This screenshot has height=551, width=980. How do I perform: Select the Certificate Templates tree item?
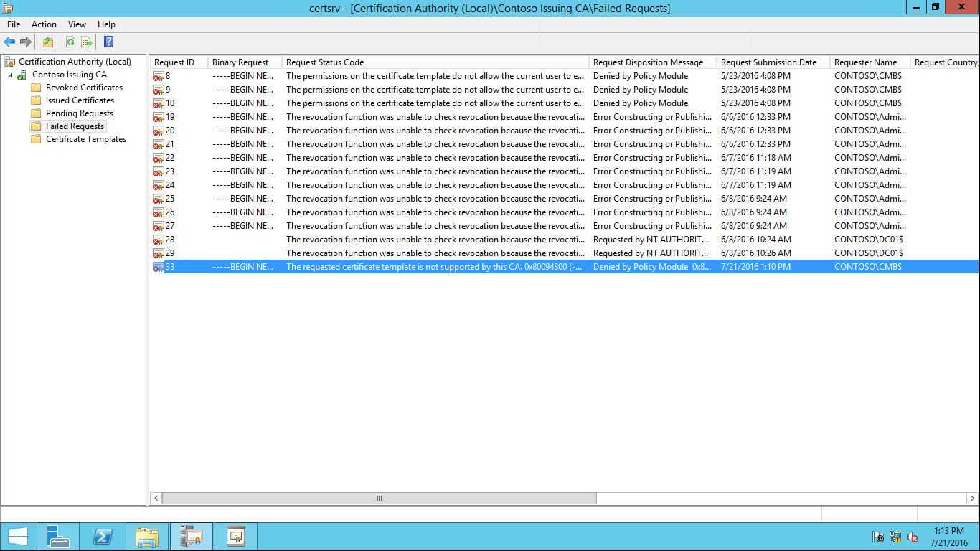tap(86, 139)
